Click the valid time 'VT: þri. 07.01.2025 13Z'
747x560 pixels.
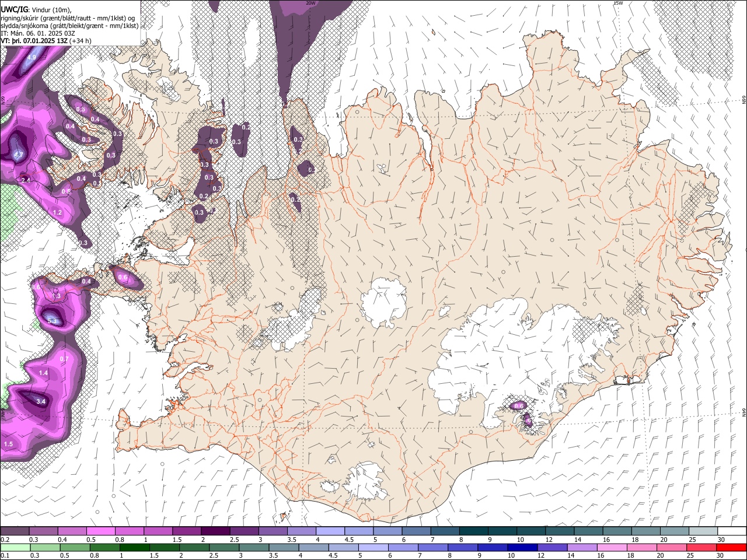click(x=34, y=41)
